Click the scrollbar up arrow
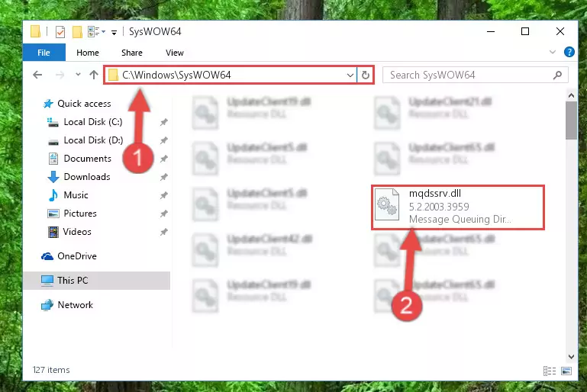Image resolution: width=587 pixels, height=392 pixels. tap(571, 95)
